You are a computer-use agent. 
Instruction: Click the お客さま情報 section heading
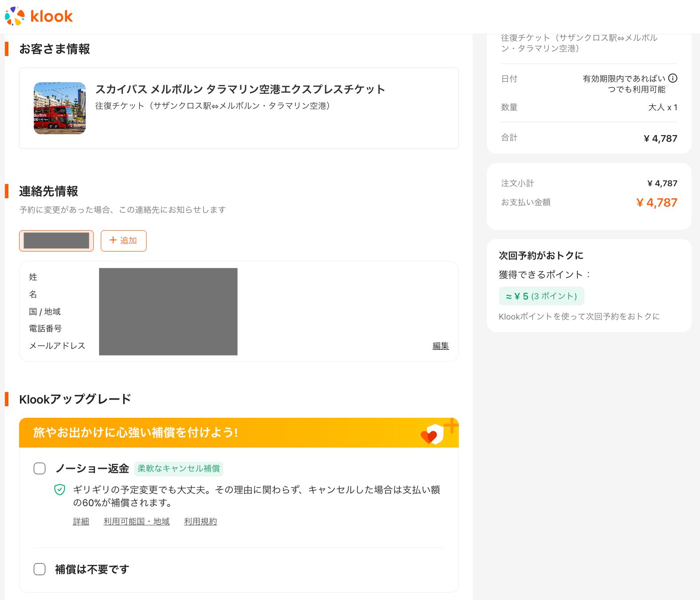coord(55,49)
